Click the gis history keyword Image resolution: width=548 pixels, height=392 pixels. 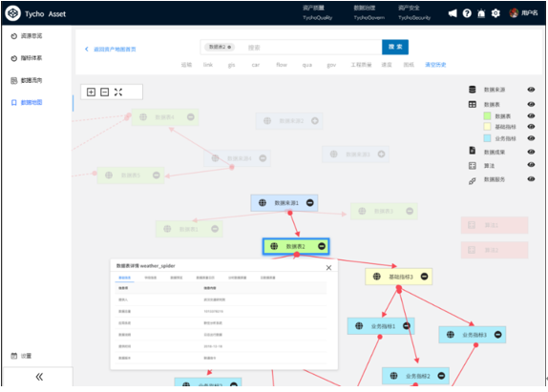pyautogui.click(x=231, y=65)
